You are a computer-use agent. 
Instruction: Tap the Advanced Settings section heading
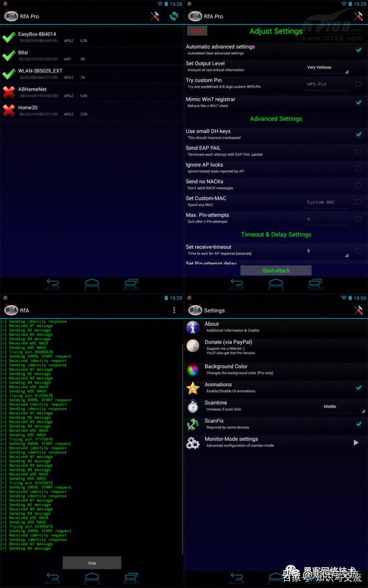point(276,118)
